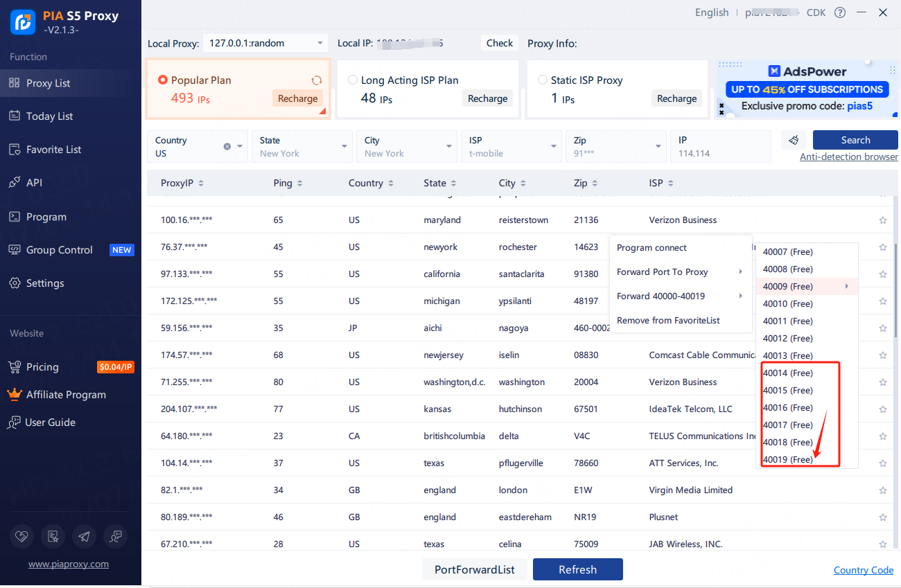Open Favorite List in sidebar

[71, 150]
